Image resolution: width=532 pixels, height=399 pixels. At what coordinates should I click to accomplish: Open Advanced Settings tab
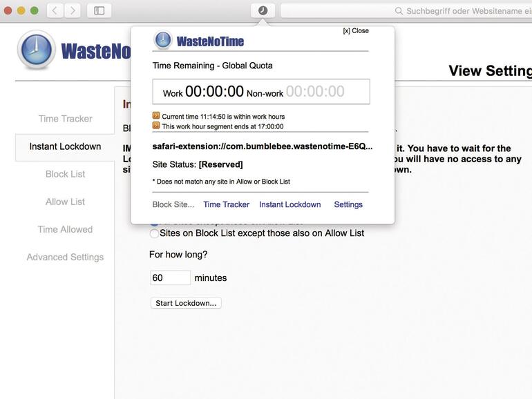pyautogui.click(x=65, y=257)
